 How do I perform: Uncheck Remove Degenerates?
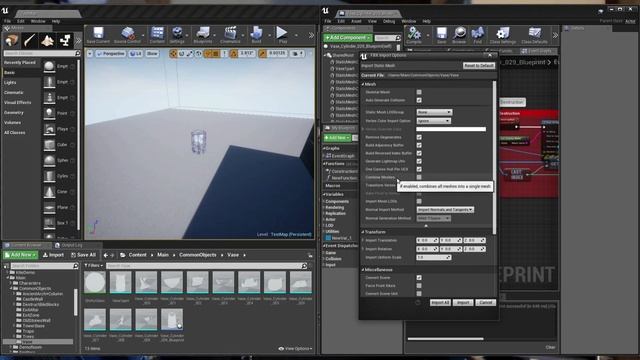point(419,137)
